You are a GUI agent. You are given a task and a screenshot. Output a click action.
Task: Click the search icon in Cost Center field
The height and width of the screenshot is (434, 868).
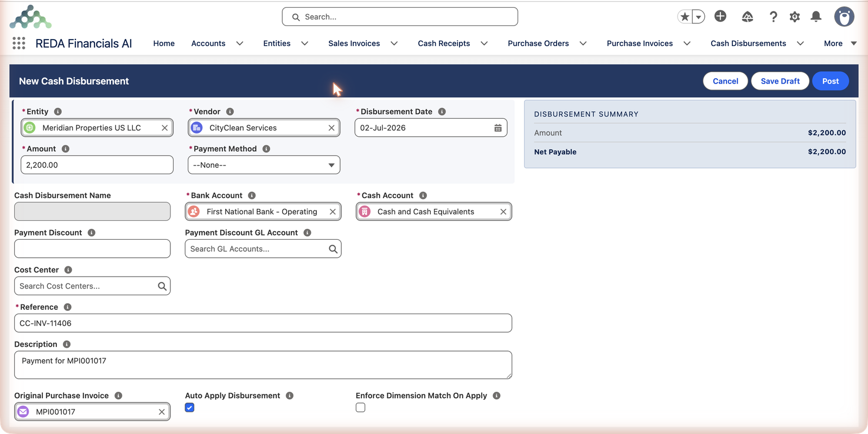pos(162,286)
